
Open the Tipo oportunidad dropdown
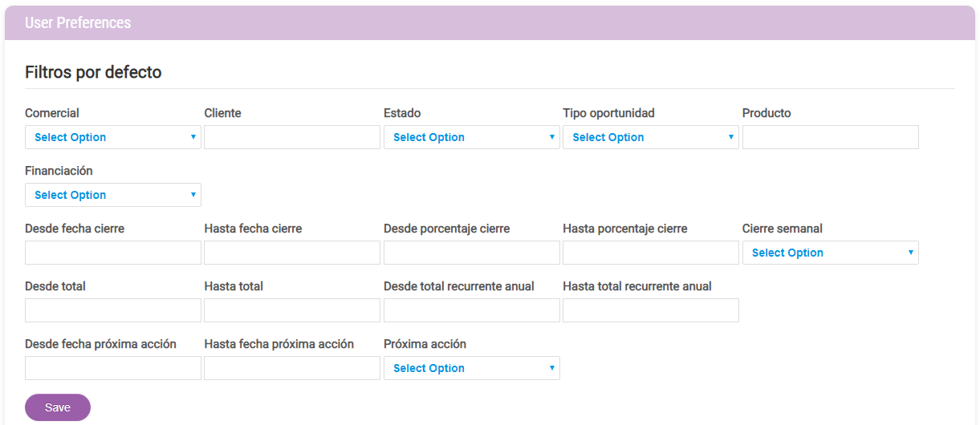point(651,137)
